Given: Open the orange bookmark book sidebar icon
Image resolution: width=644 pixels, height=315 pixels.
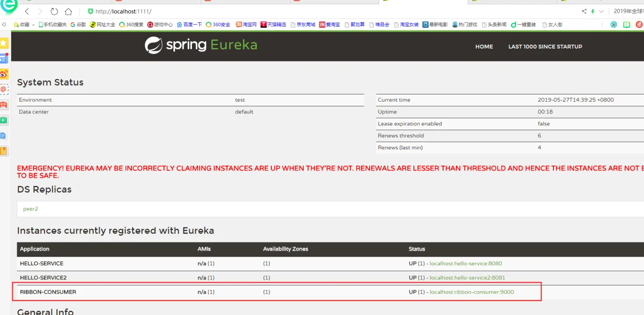Looking at the screenshot, I should [x=4, y=151].
